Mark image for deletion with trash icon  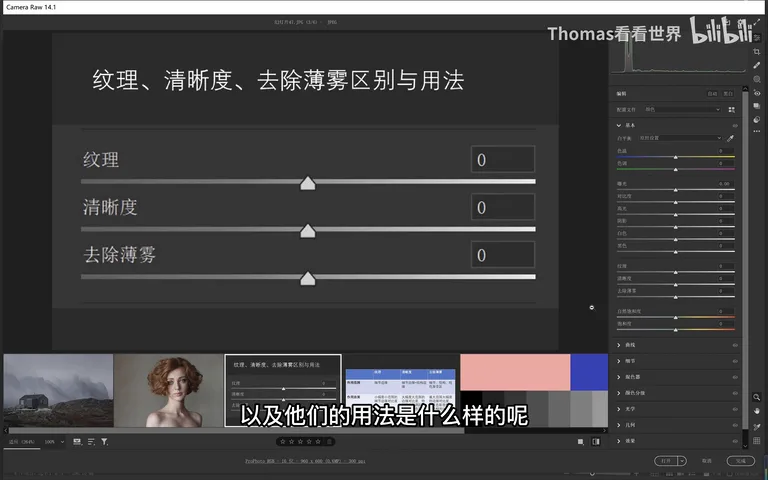tap(330, 442)
